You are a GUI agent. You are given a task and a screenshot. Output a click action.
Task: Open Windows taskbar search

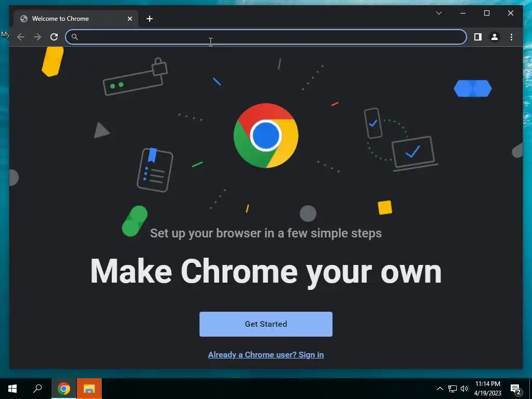(x=37, y=389)
